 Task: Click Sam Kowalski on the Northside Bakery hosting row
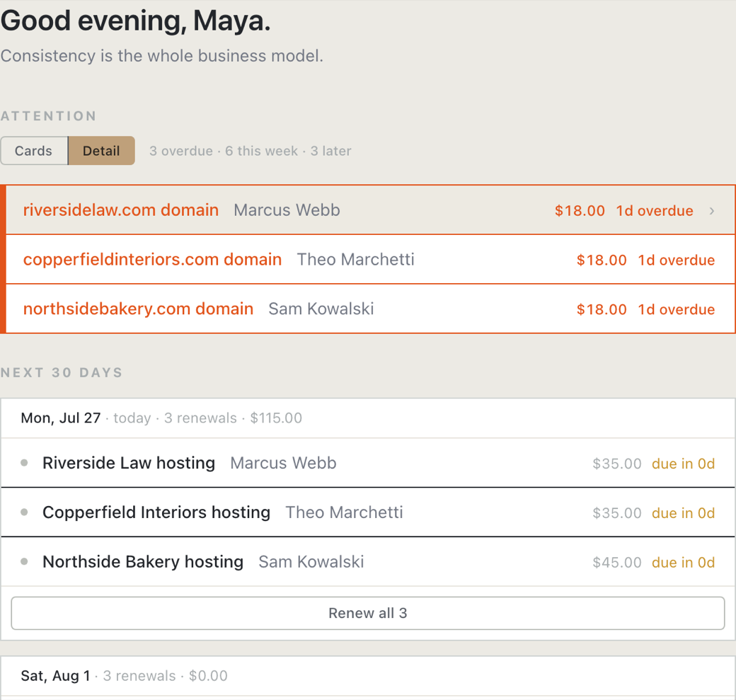311,561
